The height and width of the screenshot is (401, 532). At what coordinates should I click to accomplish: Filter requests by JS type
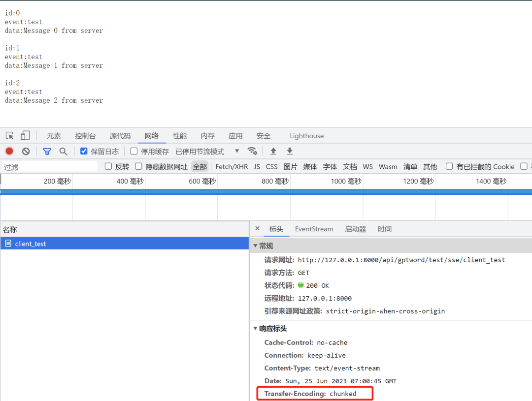tap(257, 167)
